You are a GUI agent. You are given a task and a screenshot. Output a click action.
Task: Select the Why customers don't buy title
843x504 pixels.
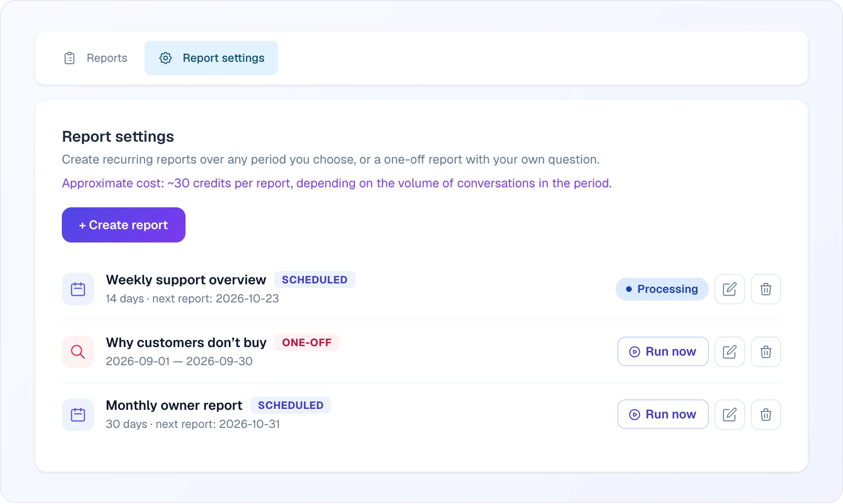pyautogui.click(x=186, y=342)
